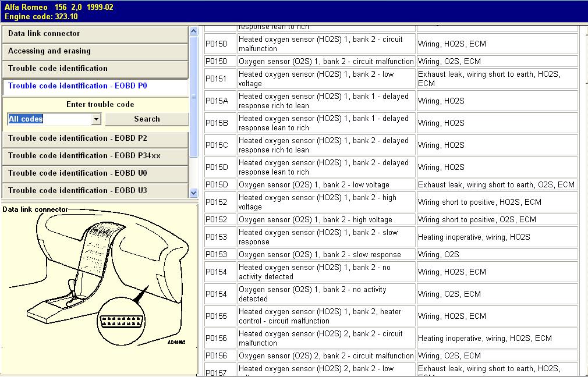Click the P0155 heater control description
The height and width of the screenshot is (377, 588).
click(x=320, y=316)
